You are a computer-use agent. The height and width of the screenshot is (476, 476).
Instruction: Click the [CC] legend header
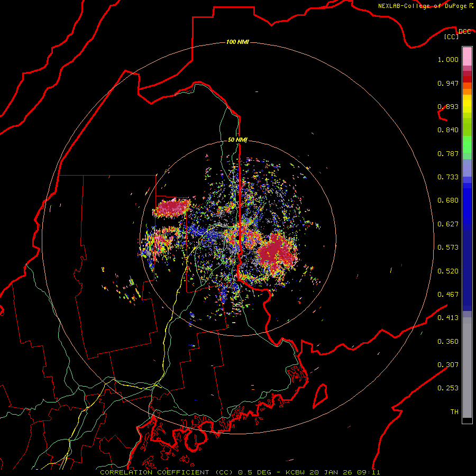[x=452, y=36]
